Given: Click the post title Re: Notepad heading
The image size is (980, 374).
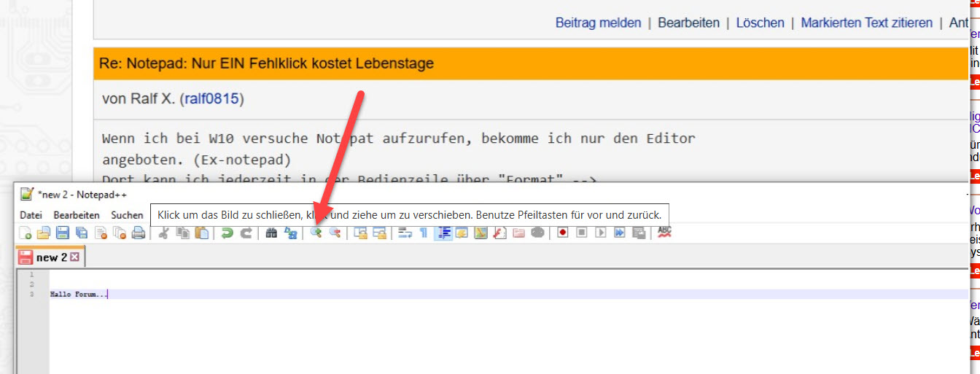Looking at the screenshot, I should pyautogui.click(x=268, y=63).
